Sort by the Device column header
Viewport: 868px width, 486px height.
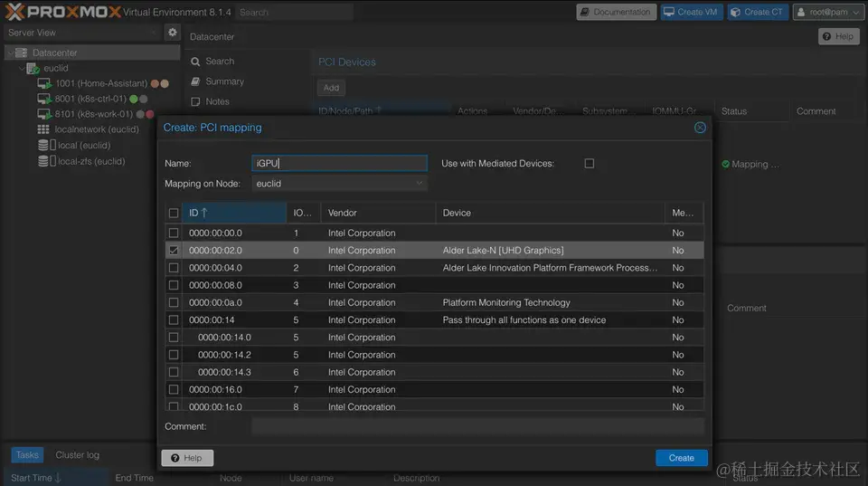pos(551,213)
